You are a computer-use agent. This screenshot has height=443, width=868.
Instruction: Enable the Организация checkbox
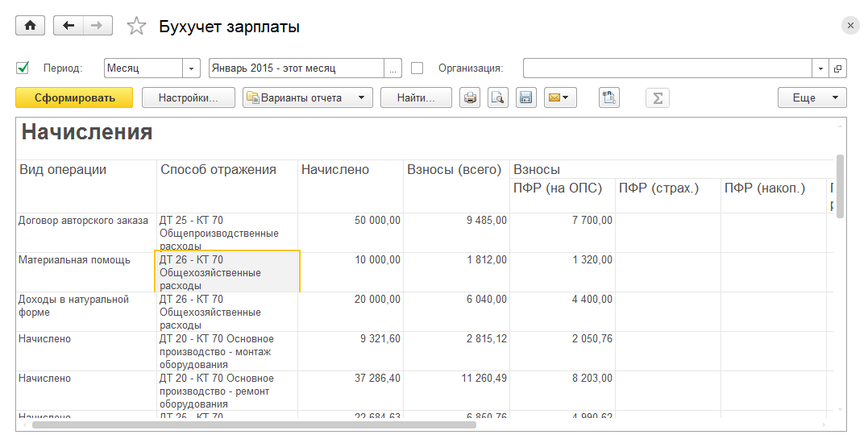(x=417, y=68)
